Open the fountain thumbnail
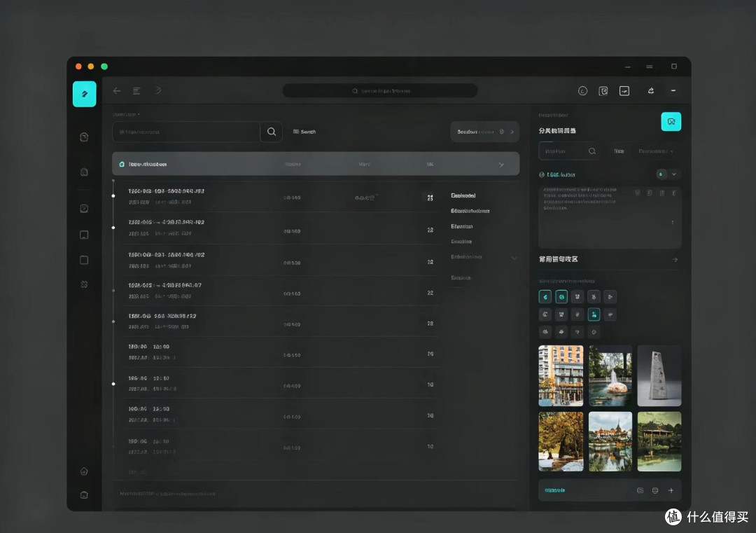The height and width of the screenshot is (533, 756). point(610,375)
